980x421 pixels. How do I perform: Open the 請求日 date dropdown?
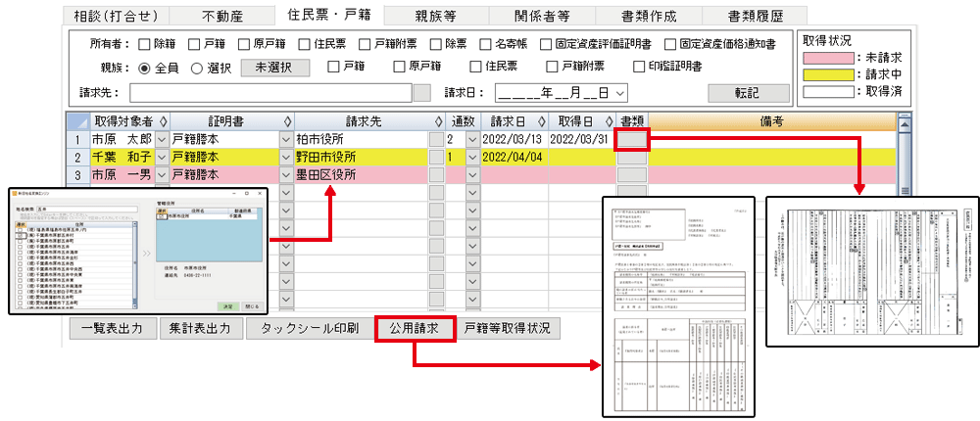620,93
